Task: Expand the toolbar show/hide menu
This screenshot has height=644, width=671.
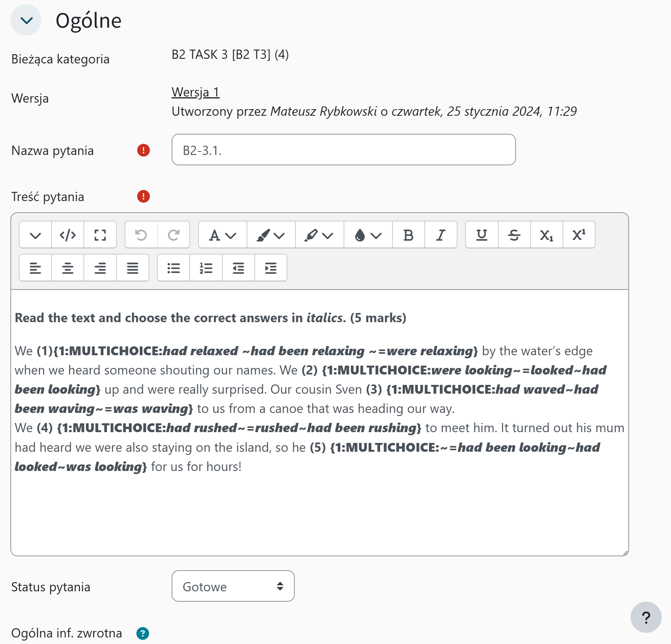Action: click(x=35, y=235)
